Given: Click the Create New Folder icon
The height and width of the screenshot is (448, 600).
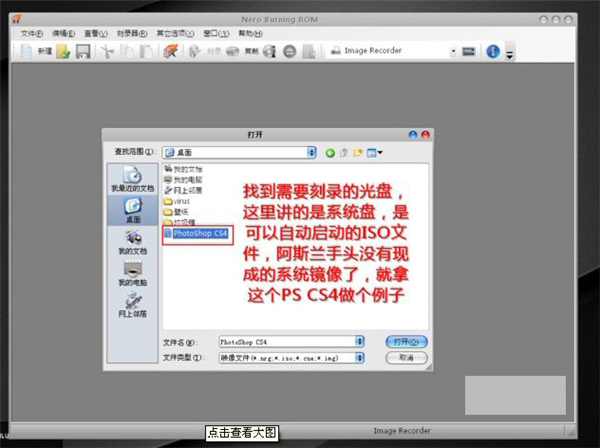Looking at the screenshot, I should pos(358,152).
